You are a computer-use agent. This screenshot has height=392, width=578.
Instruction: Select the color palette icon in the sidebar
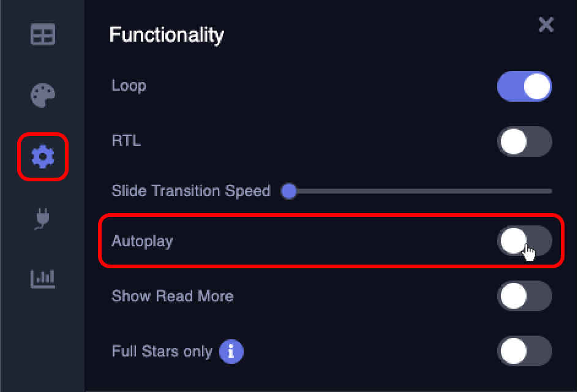[42, 96]
